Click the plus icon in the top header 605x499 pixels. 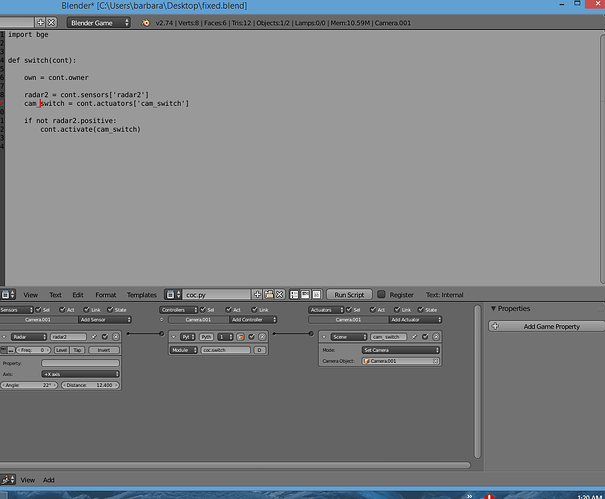40,22
